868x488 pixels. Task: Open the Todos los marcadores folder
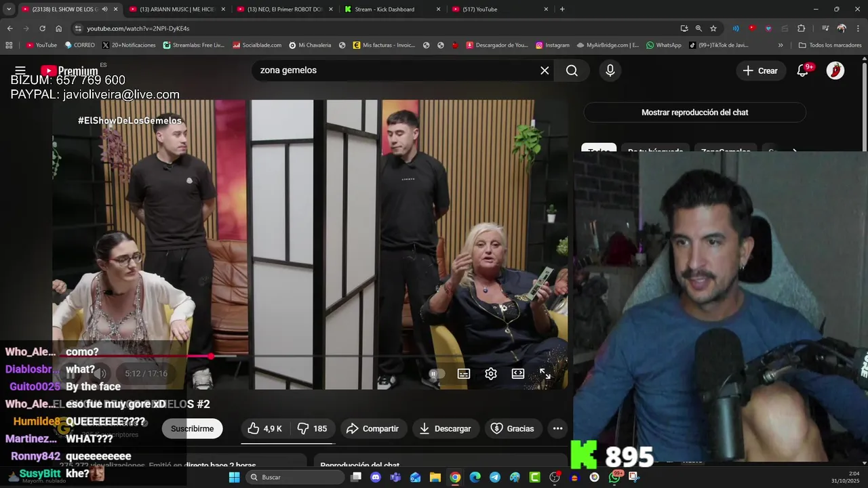(830, 45)
